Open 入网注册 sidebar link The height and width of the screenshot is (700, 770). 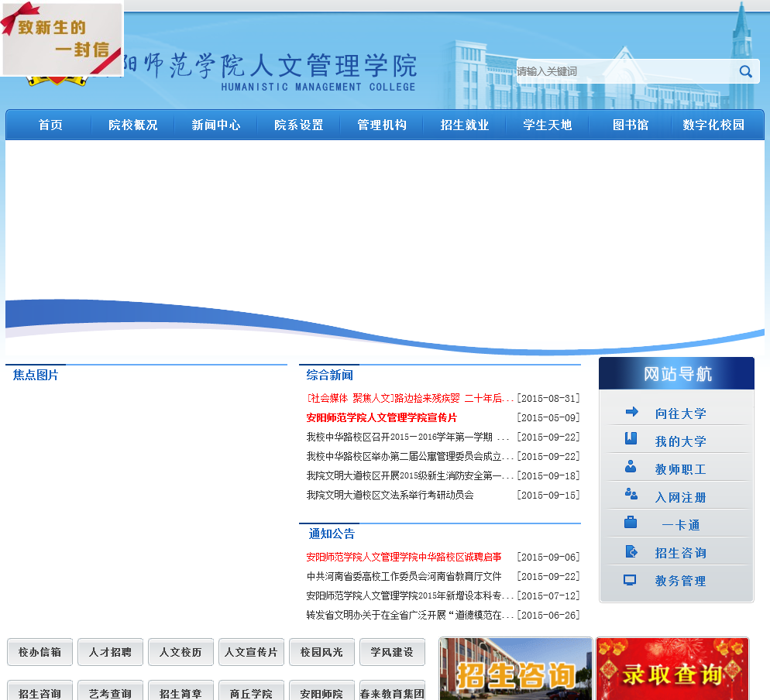681,497
